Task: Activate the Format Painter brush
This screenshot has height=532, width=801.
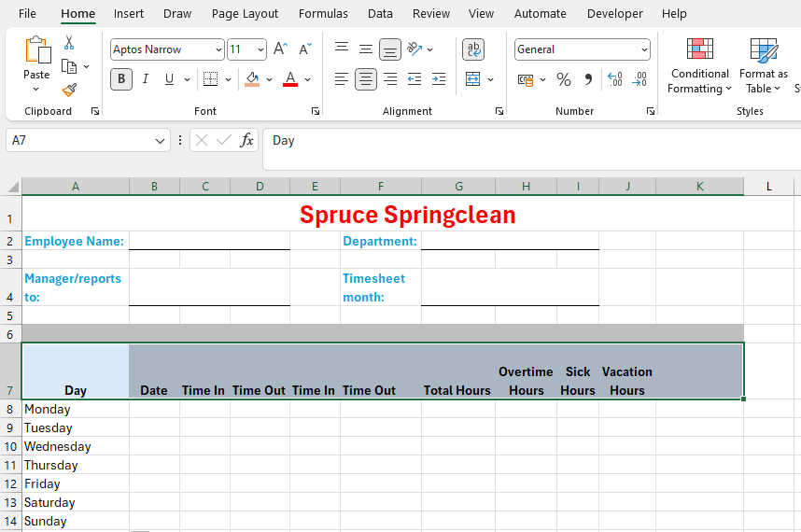Action: tap(69, 90)
